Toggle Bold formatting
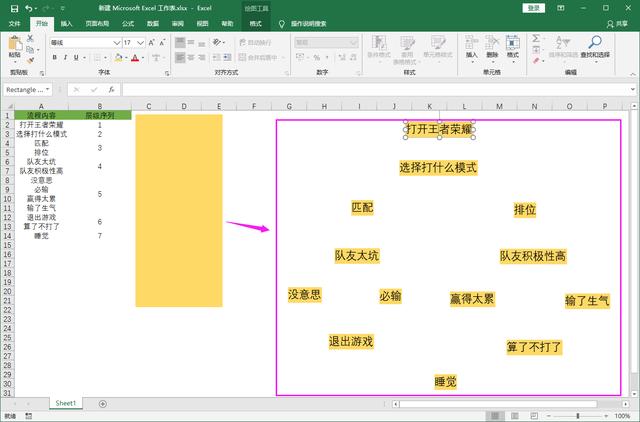Viewport: 640px width, 422px height. click(x=54, y=58)
